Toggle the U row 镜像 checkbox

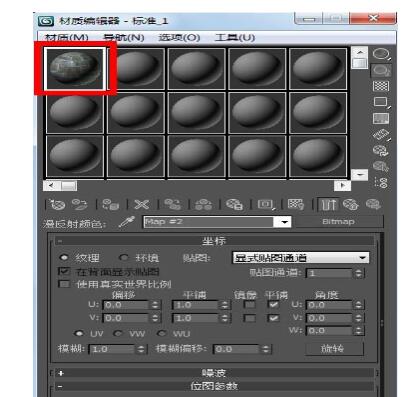[x=250, y=305]
